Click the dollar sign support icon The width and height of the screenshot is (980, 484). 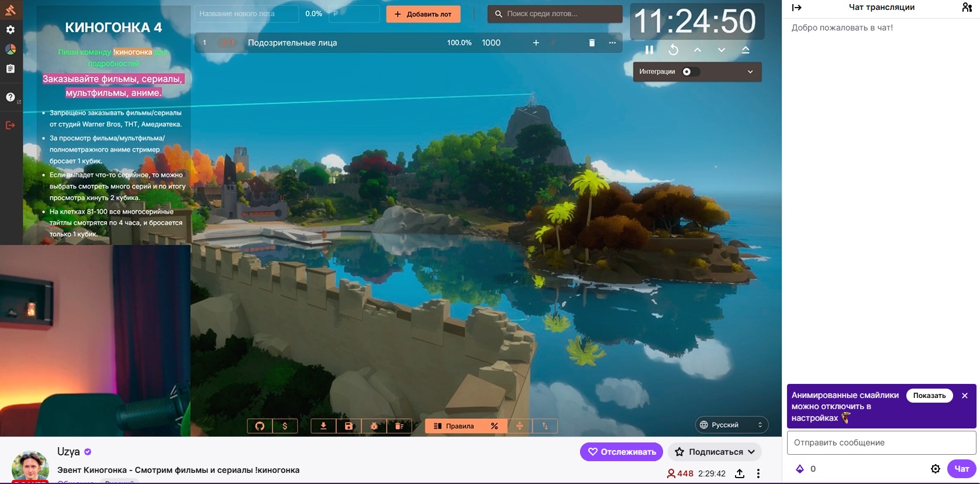pos(285,426)
